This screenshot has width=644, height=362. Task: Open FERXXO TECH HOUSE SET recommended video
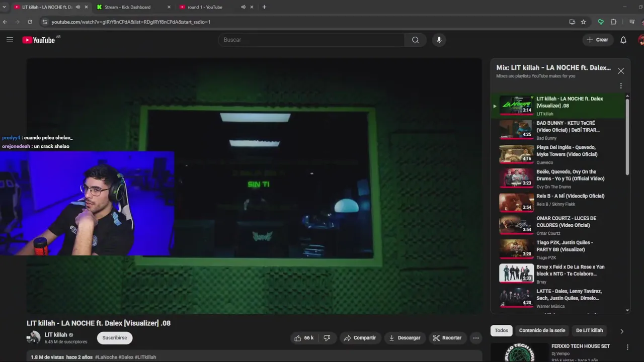point(580,346)
